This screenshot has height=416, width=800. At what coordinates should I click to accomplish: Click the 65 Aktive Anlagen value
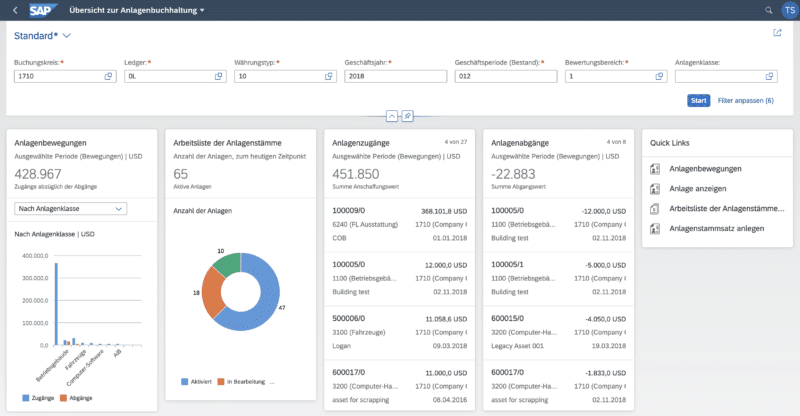pos(181,174)
